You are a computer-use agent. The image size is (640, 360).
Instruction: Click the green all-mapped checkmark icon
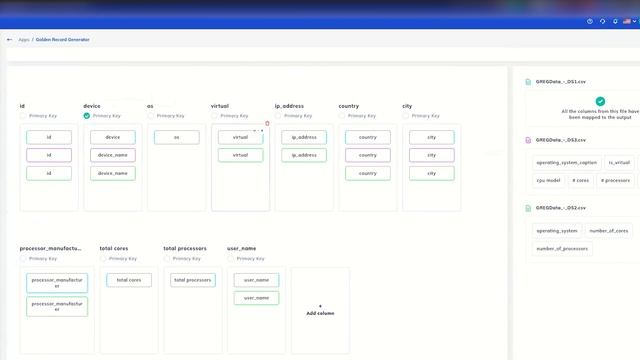coord(600,101)
